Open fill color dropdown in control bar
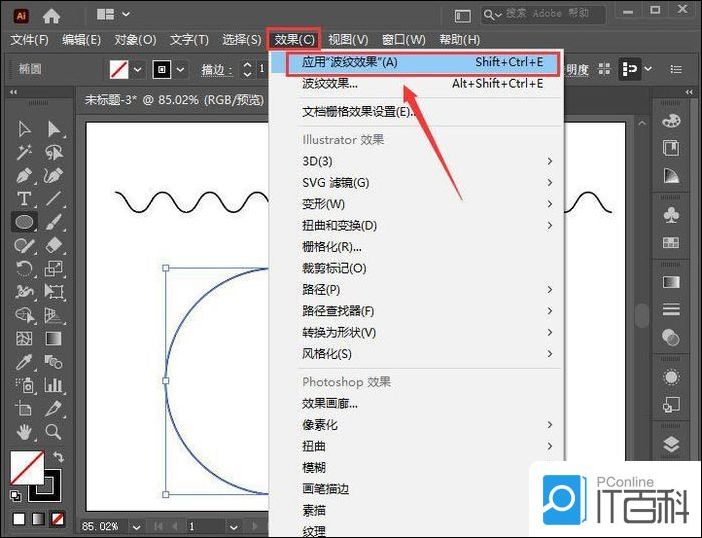The image size is (702, 538). coord(138,70)
